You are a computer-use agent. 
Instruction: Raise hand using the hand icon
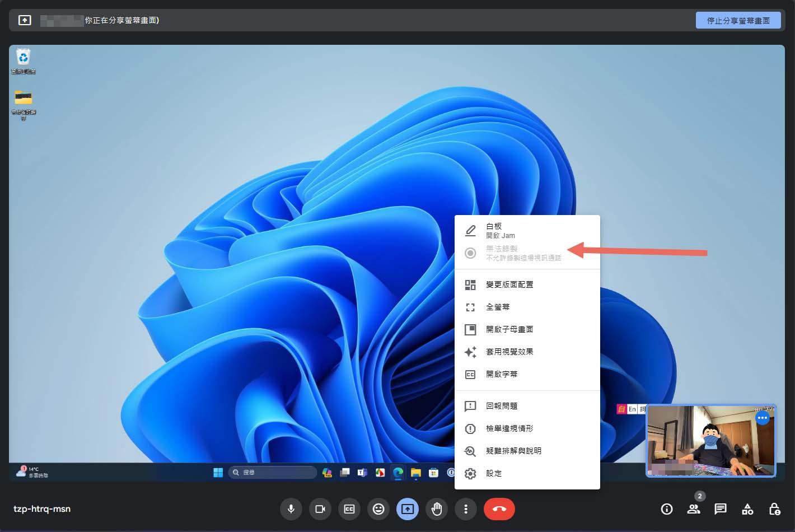(437, 509)
